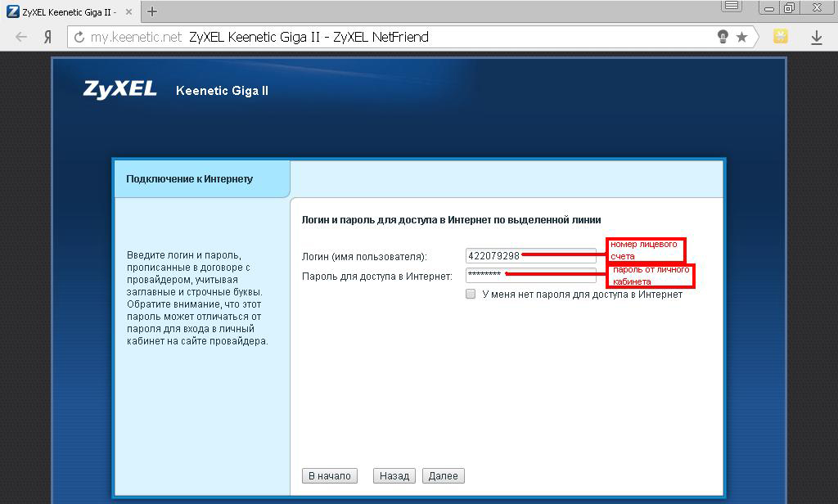Reload the page with the refresh icon

pyautogui.click(x=79, y=37)
